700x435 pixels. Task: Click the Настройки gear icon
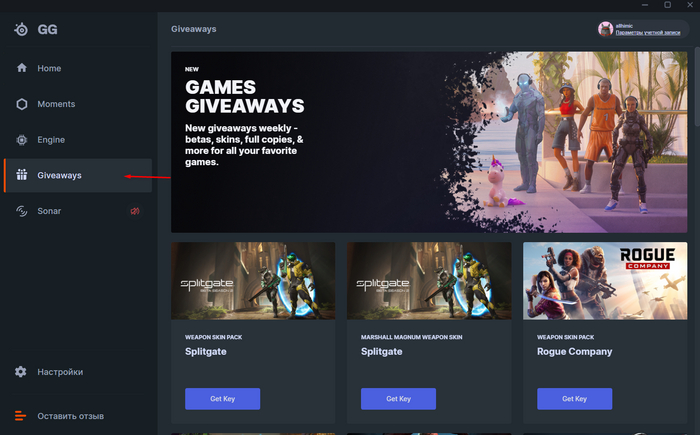point(21,372)
